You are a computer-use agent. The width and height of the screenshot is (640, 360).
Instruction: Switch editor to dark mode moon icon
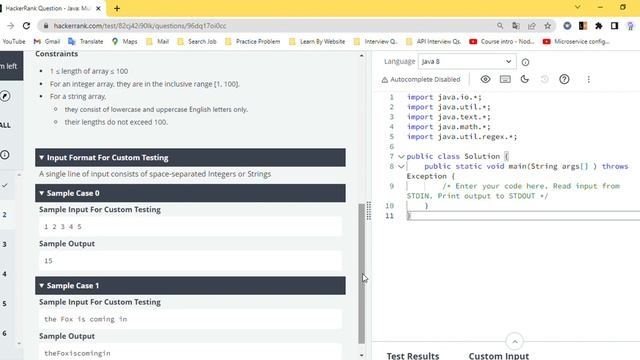(524, 79)
